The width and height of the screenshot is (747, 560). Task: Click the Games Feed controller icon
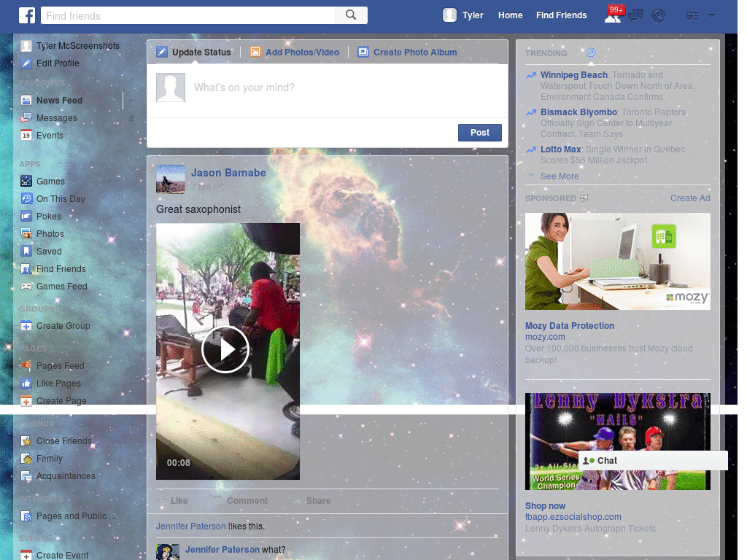tap(26, 286)
